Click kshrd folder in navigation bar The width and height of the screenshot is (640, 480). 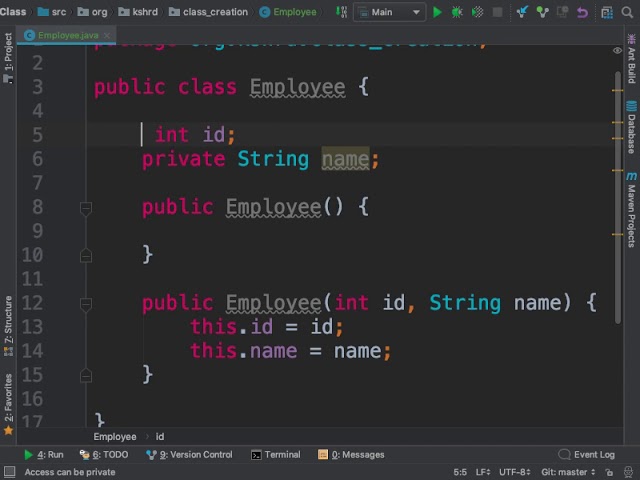[x=138, y=12]
